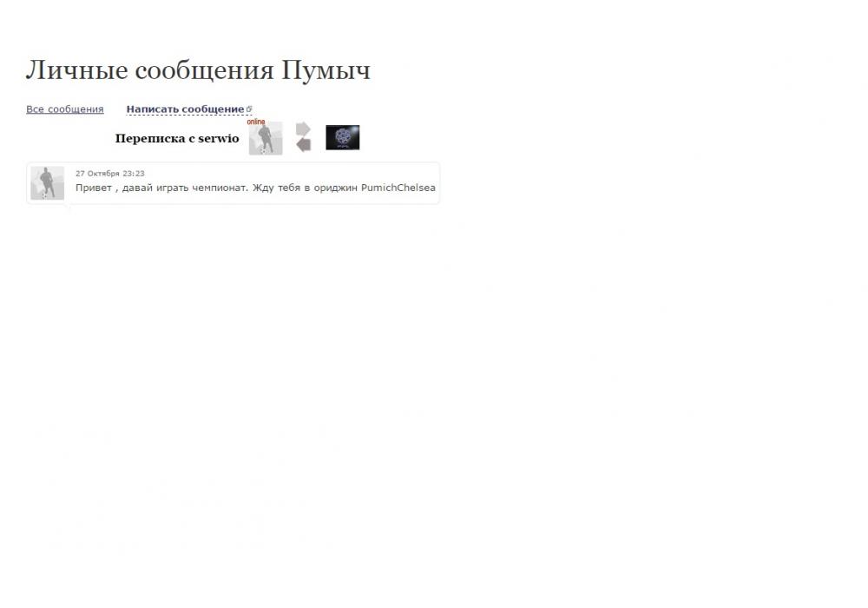Click the red 'online' status label

click(x=256, y=122)
